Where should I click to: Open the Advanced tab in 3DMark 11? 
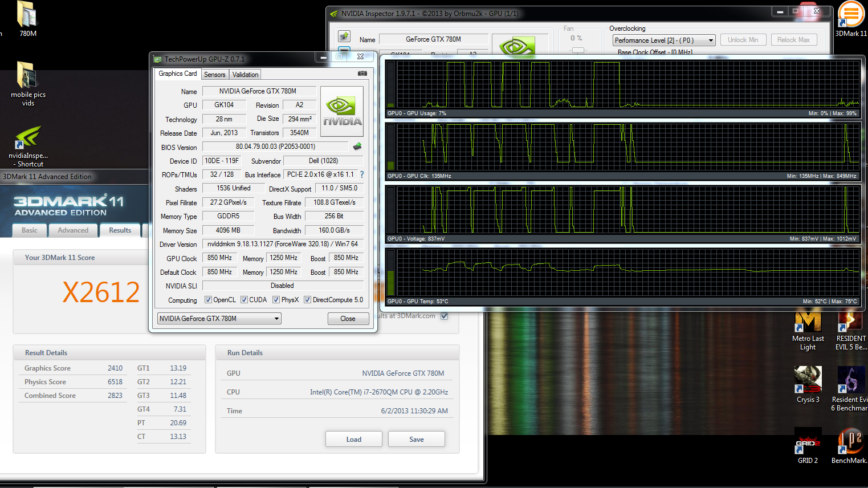coord(73,230)
